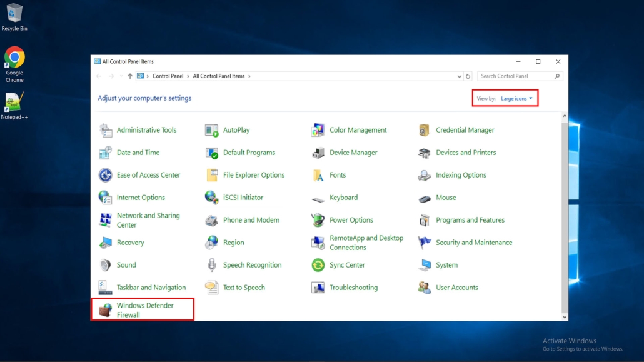Open the Mouse icon

(425, 199)
